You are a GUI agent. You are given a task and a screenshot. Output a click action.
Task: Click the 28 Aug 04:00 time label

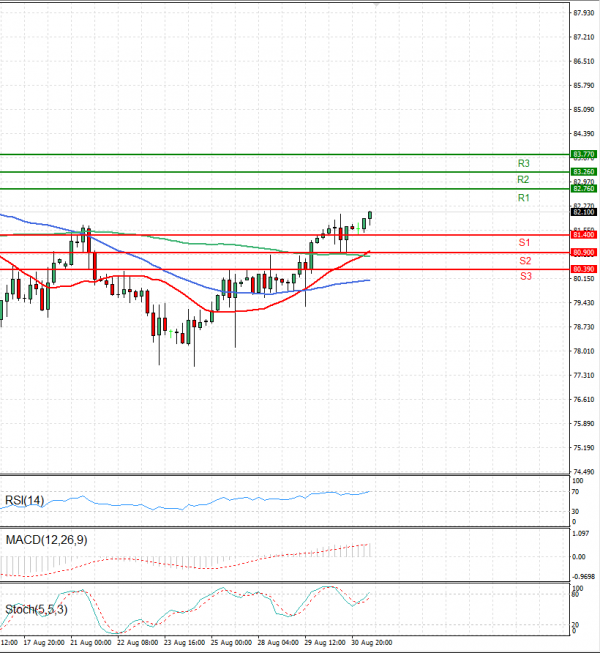pyautogui.click(x=278, y=643)
